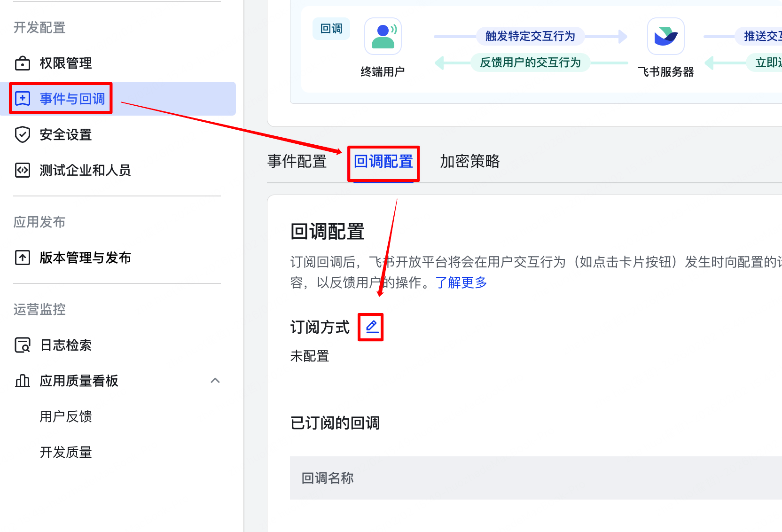This screenshot has height=532, width=782.
Task: Click the edit pencil next to 订阅方式
Action: click(370, 327)
